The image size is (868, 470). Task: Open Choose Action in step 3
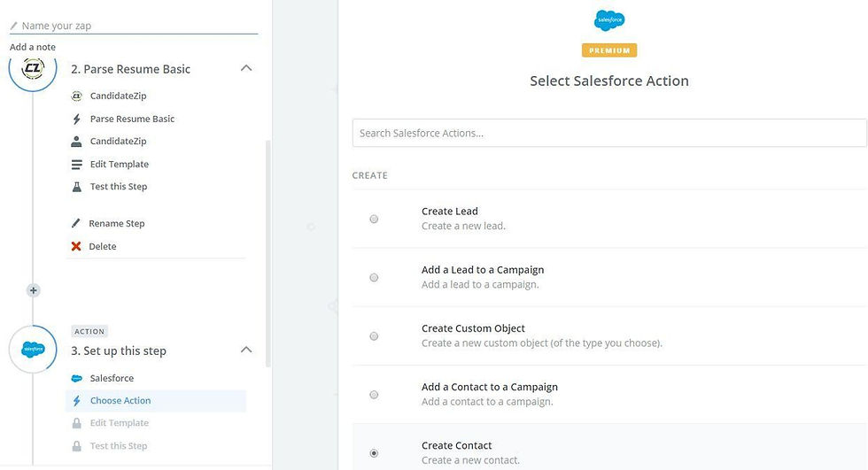(156, 401)
